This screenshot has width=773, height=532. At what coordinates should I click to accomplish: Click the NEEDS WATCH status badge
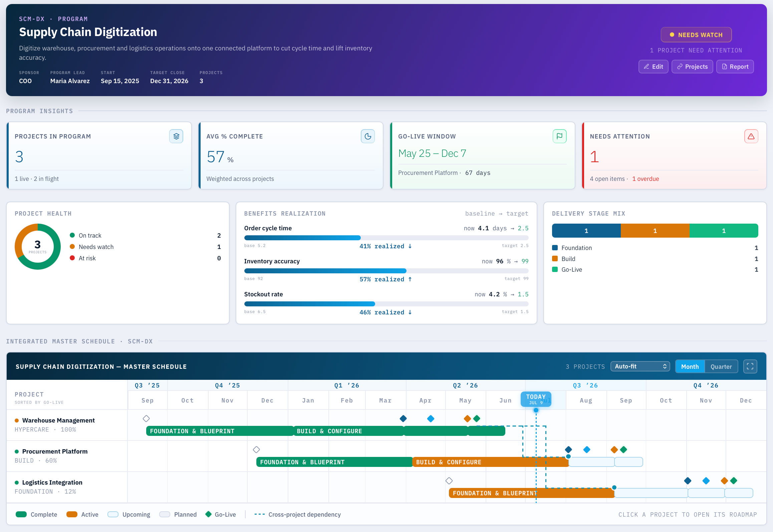pos(696,35)
